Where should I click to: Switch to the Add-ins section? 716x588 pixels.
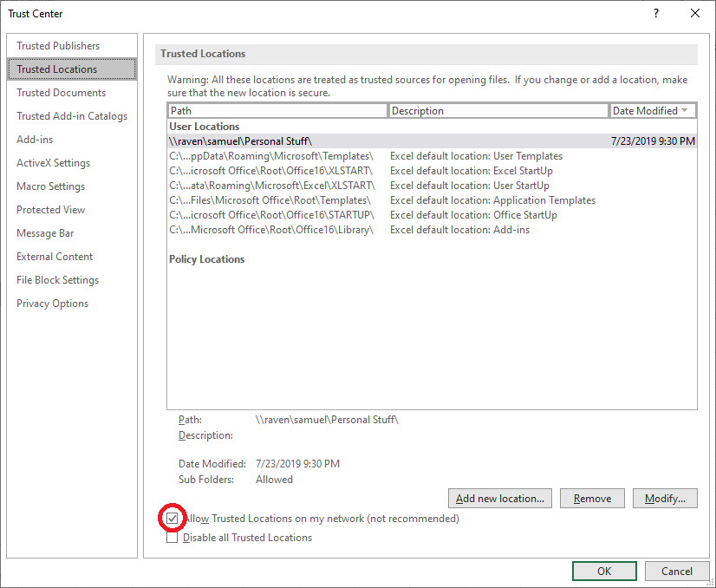point(35,140)
